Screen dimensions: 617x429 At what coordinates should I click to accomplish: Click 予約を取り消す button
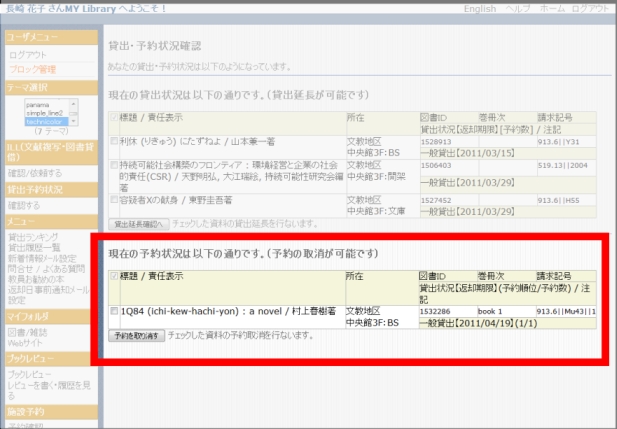(137, 336)
